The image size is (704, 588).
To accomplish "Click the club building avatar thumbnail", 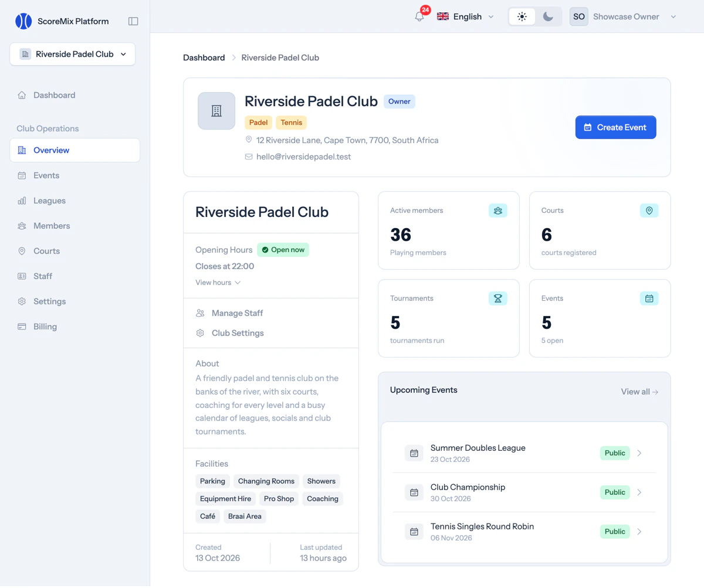I will point(216,111).
